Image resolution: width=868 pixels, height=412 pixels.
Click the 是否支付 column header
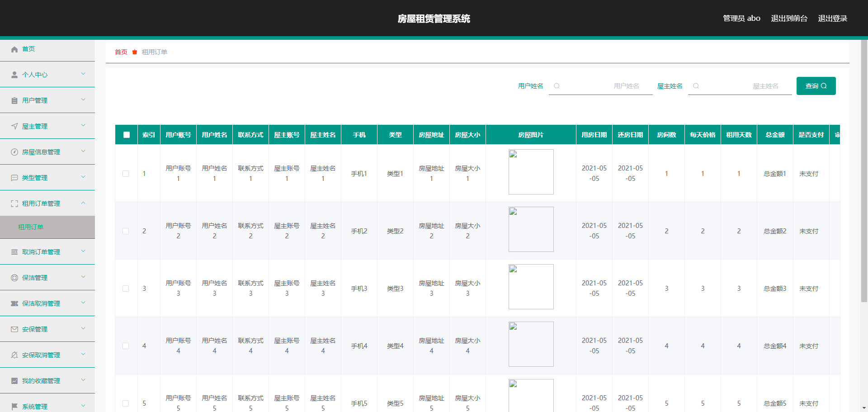pyautogui.click(x=811, y=135)
